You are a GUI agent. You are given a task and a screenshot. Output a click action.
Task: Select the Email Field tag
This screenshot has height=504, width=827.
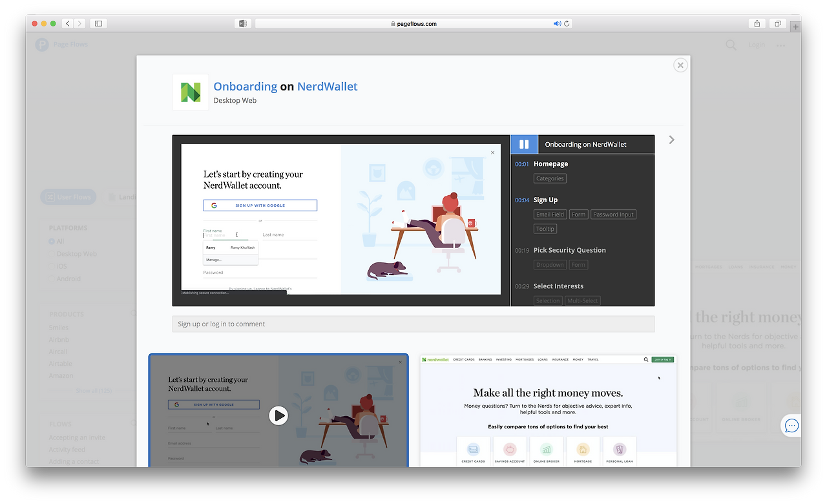pos(550,215)
